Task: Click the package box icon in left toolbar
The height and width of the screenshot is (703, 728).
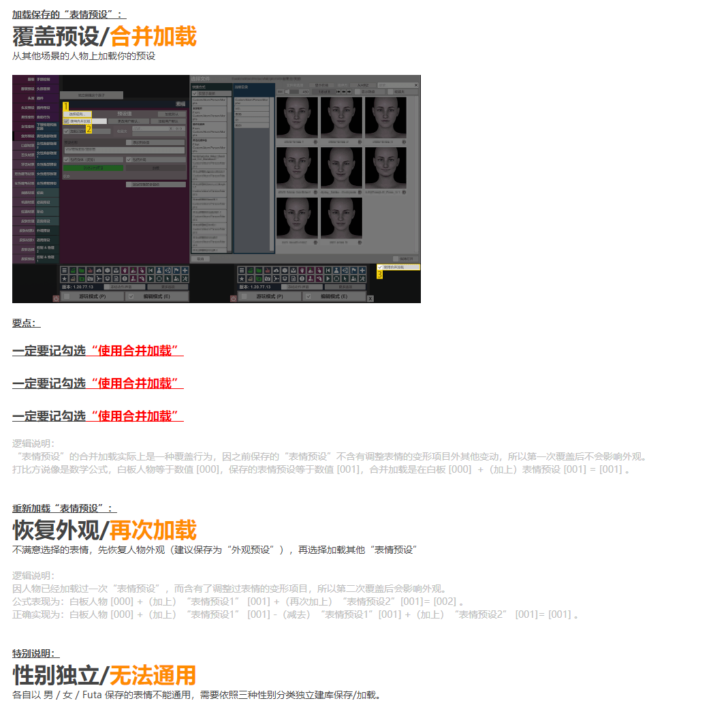Action: point(107,270)
